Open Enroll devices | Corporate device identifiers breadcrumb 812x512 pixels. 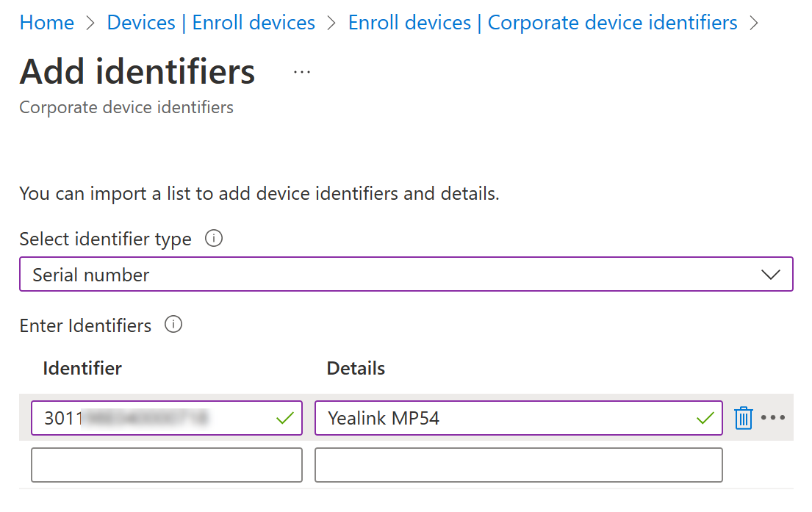pyautogui.click(x=542, y=23)
